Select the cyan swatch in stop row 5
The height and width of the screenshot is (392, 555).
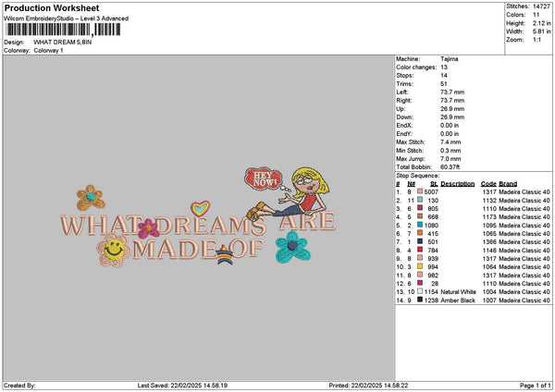coord(420,225)
